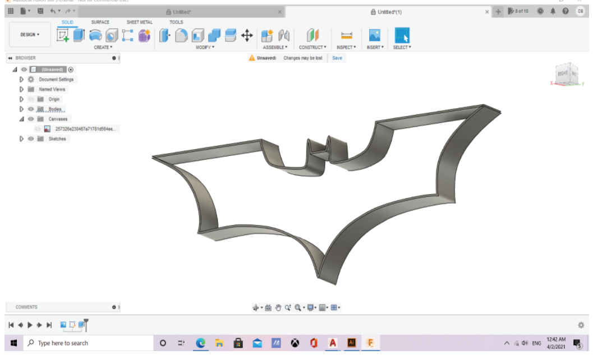602x364 pixels.
Task: Select the Offset Face tool
Action: [231, 35]
